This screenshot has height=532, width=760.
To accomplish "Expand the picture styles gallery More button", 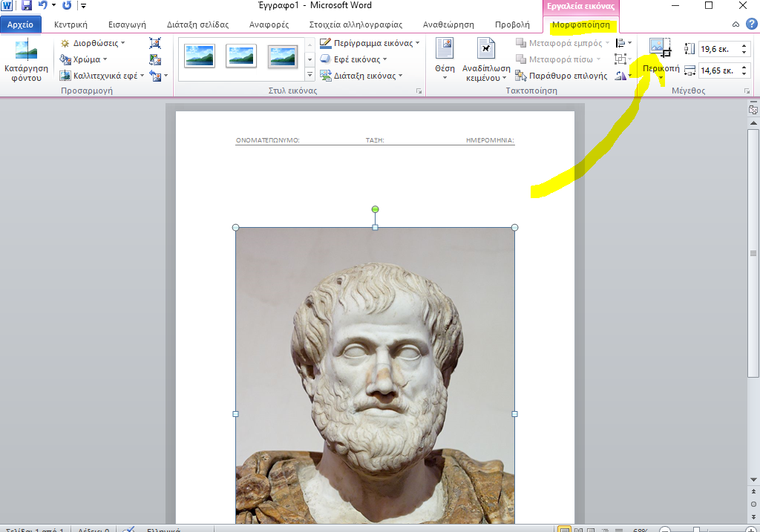I will [309, 75].
